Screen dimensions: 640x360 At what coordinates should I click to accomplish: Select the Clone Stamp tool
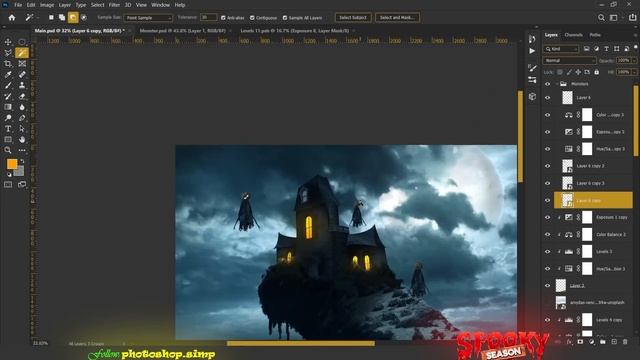[x=22, y=85]
